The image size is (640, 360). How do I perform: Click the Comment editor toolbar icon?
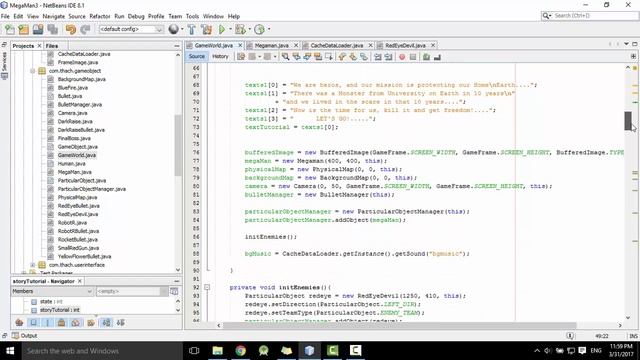pyautogui.click(x=427, y=57)
